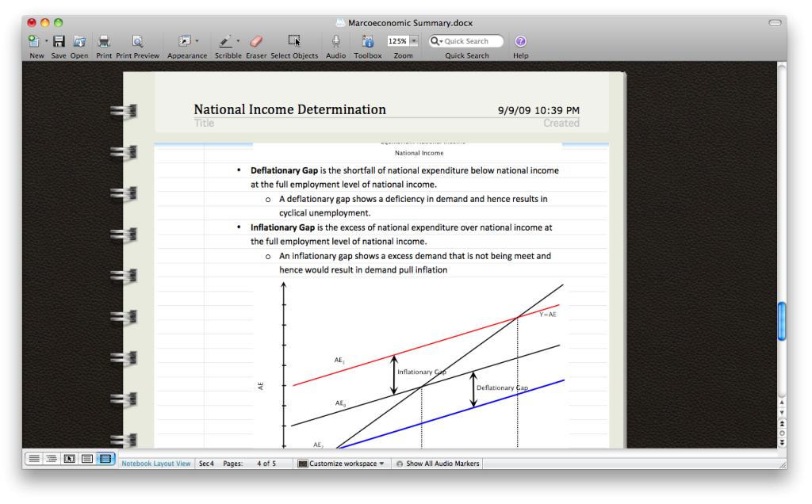Click the Marcoeconomic Summary.docx window title

click(x=410, y=23)
